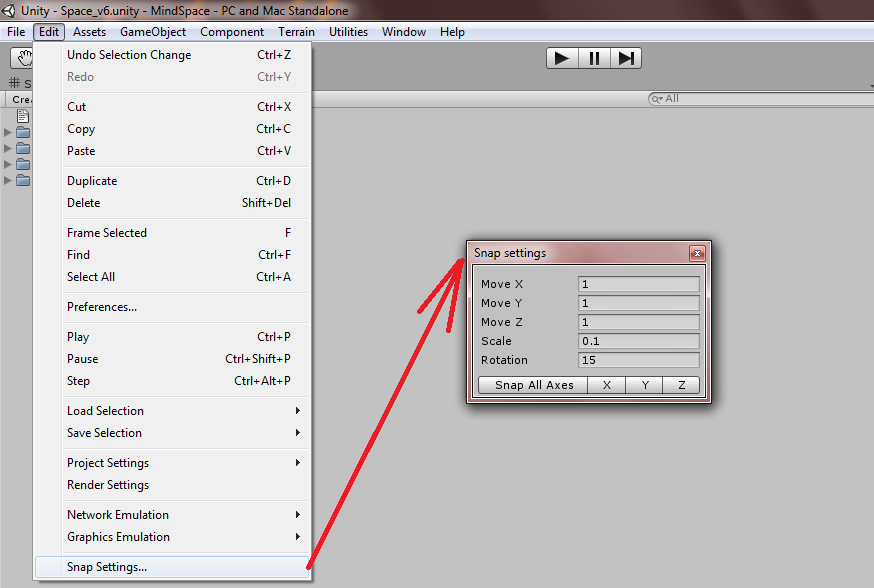The height and width of the screenshot is (588, 874).
Task: Click the topmost folder icon in the Project list
Action: 22,132
